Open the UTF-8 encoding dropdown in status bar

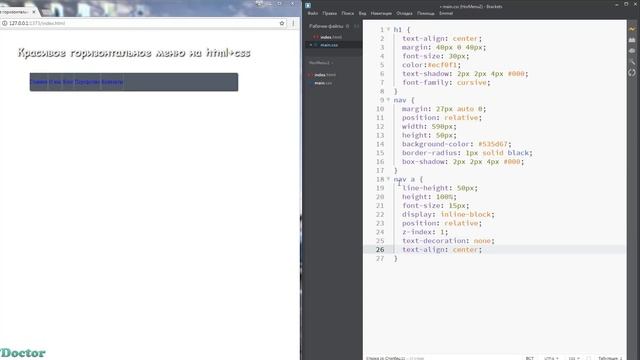coord(551,358)
